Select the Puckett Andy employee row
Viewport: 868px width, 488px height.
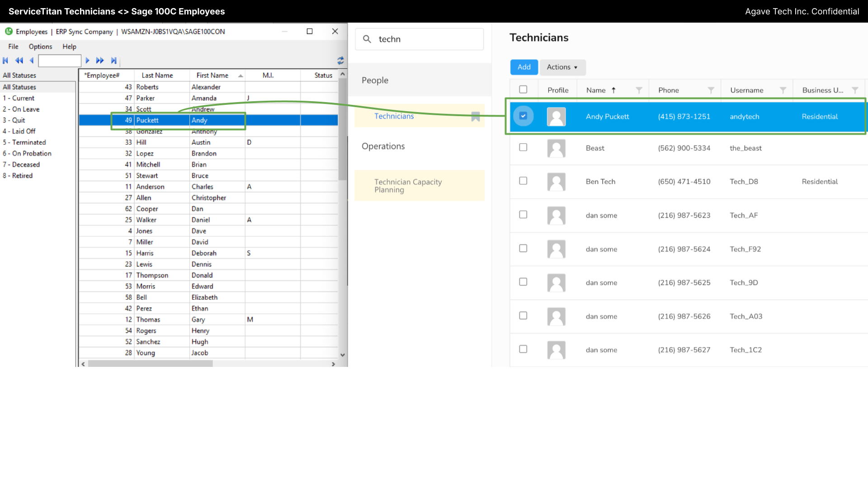(x=208, y=120)
